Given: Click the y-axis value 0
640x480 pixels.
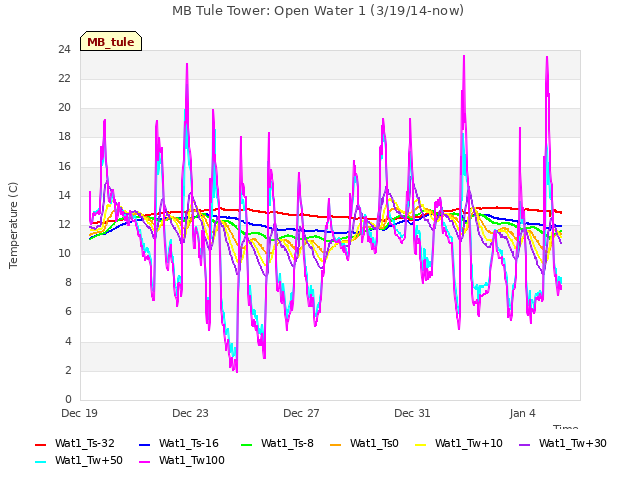Looking at the screenshot, I should pos(68,399).
